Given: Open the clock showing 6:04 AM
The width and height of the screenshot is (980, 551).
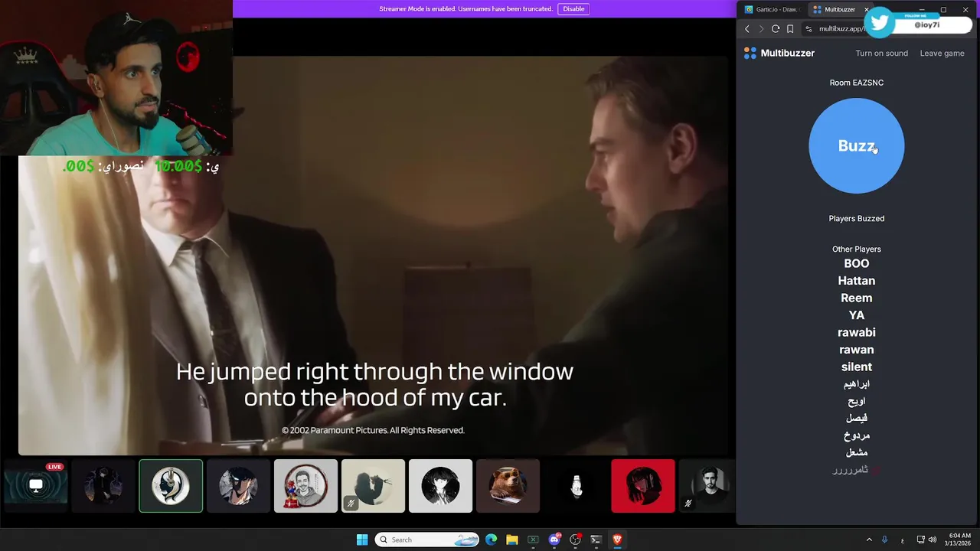Looking at the screenshot, I should pos(959,540).
